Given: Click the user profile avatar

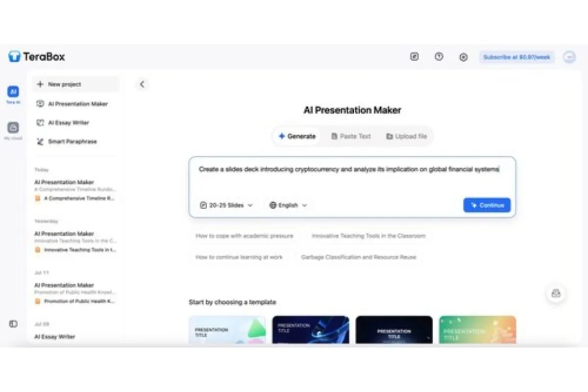Looking at the screenshot, I should [569, 57].
